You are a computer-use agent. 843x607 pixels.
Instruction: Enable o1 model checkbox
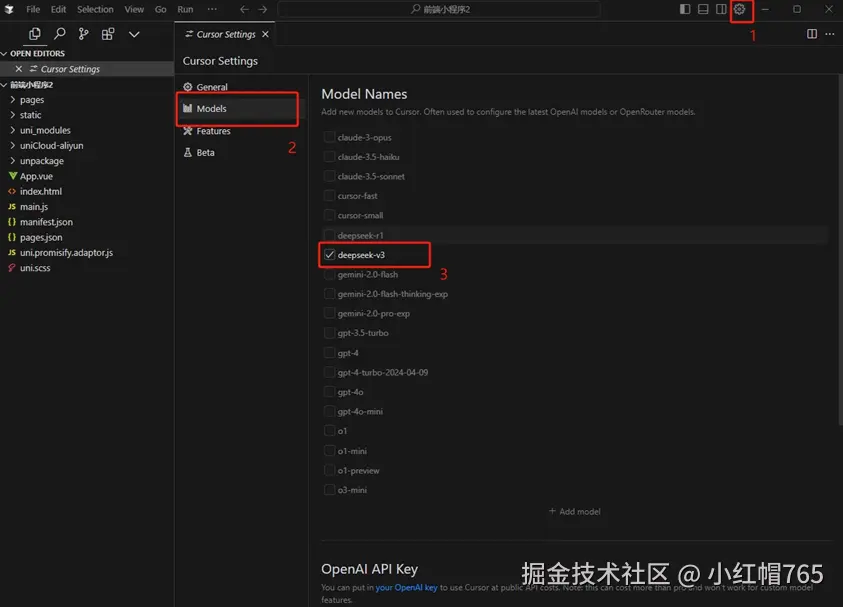click(329, 431)
